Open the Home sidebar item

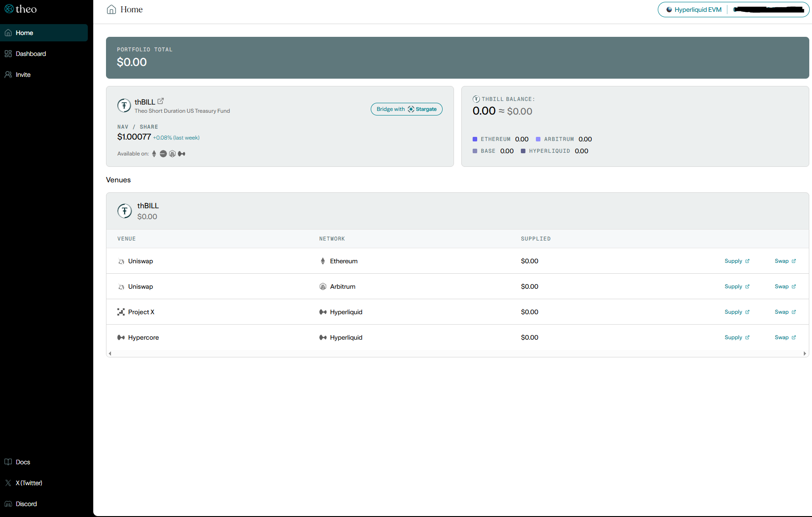coord(44,33)
